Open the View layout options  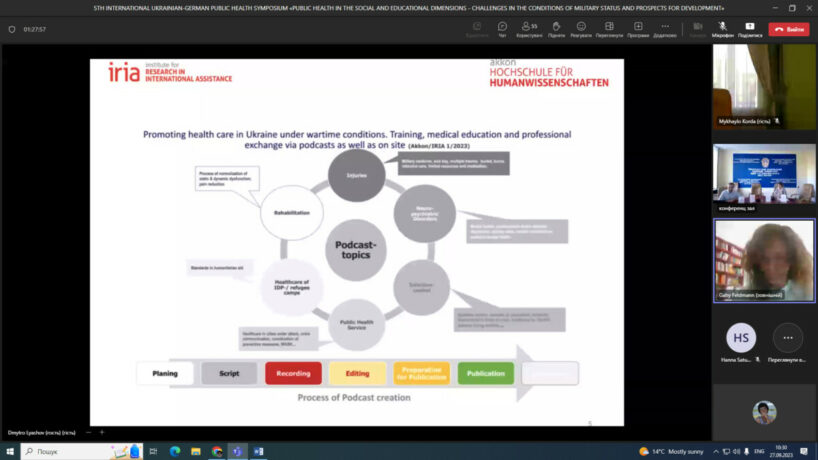[609, 28]
